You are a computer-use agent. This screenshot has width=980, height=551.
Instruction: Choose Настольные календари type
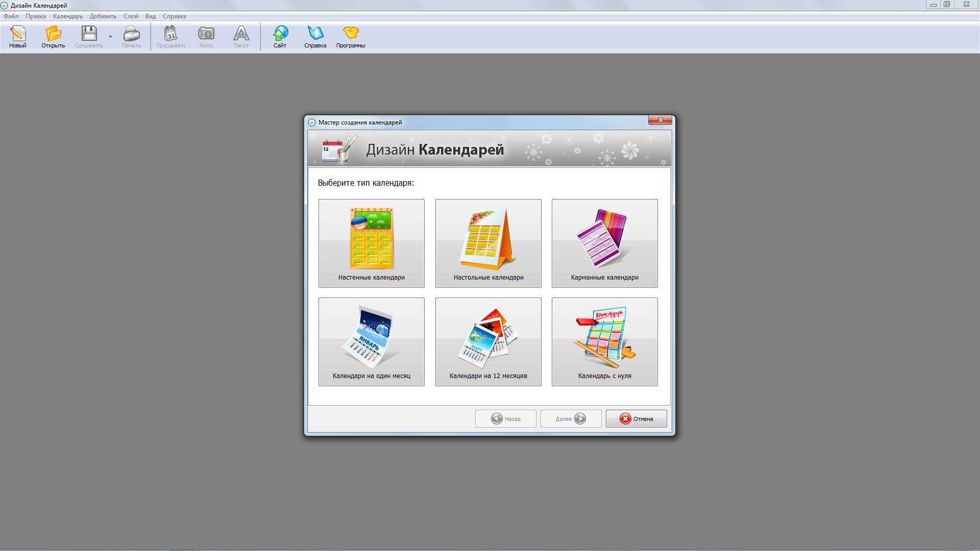click(x=488, y=243)
